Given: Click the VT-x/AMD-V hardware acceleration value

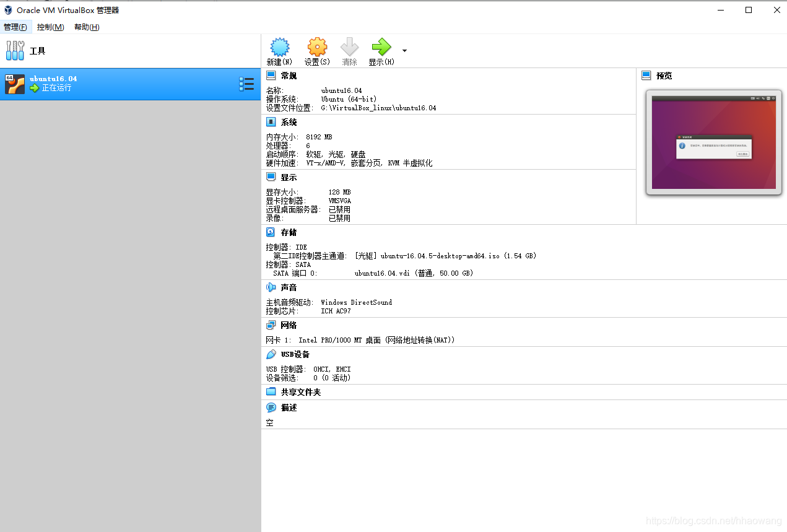Looking at the screenshot, I should [x=369, y=163].
